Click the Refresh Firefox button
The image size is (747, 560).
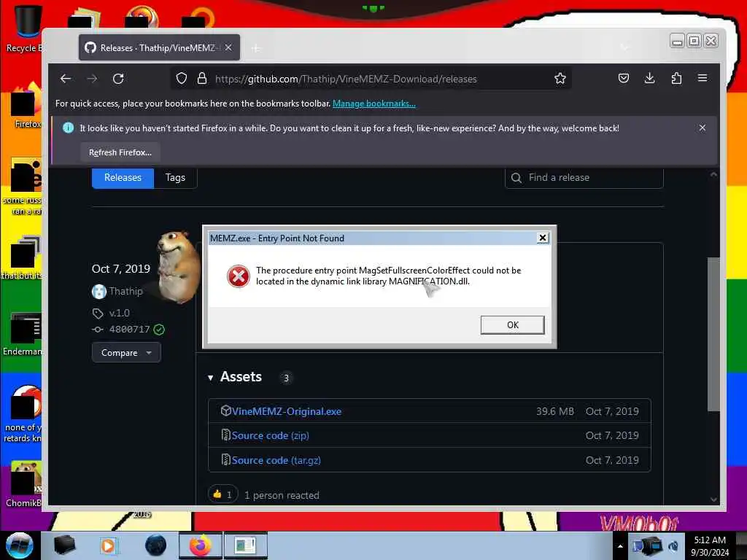pos(120,152)
